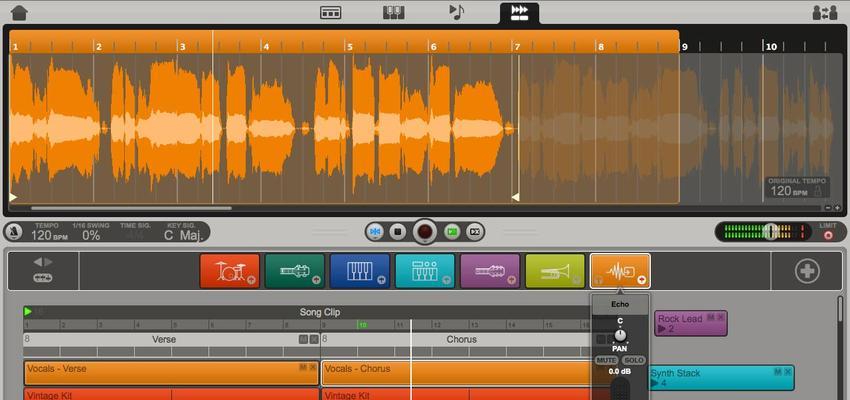Select the Verse section header

click(x=164, y=339)
